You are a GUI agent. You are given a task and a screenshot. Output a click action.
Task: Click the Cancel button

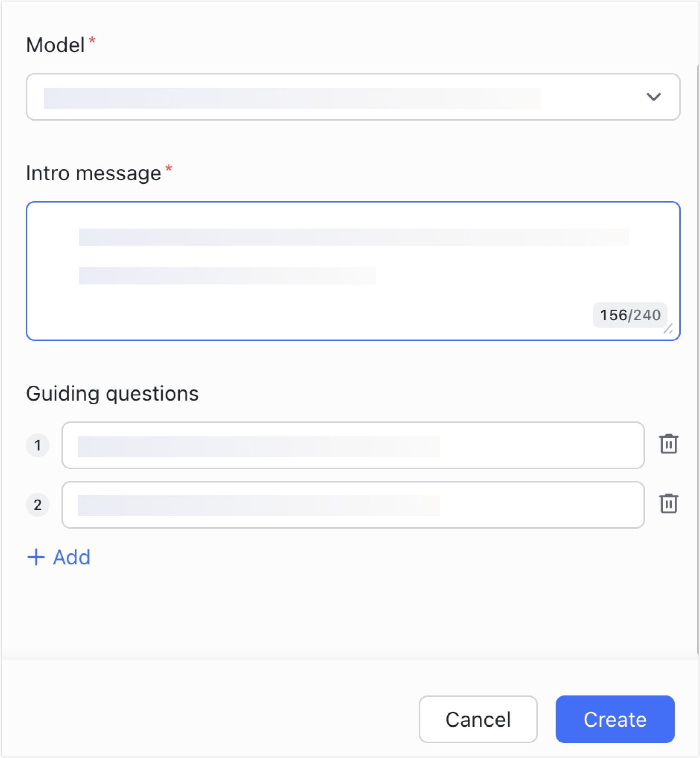(478, 719)
